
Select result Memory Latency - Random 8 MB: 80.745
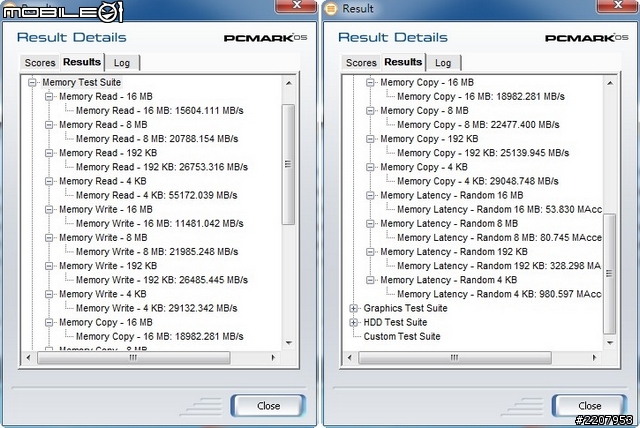click(x=499, y=237)
